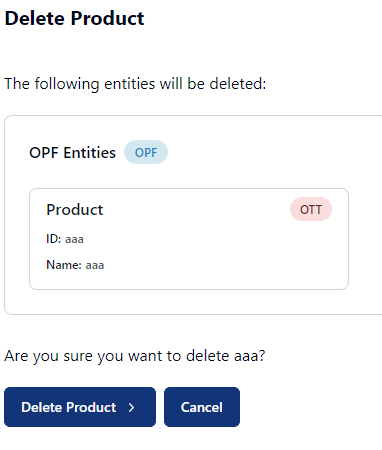Viewport: 382px width, 450px height.
Task: Click the pink OTT badge
Action: [311, 209]
